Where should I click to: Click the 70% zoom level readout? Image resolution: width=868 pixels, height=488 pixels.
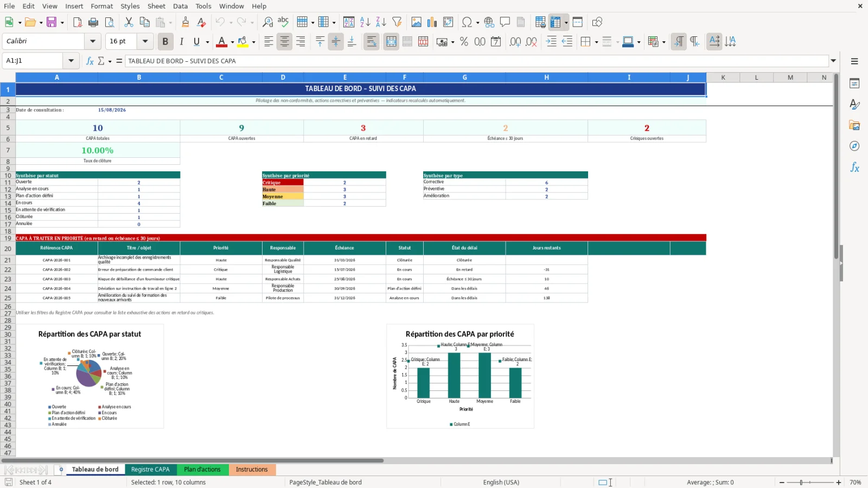856,483
